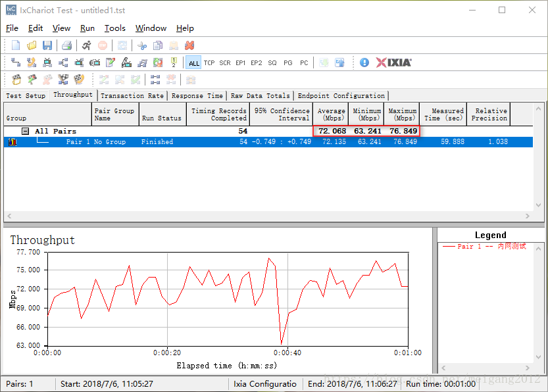Toggle the SQ filter button
548x392 pixels.
(x=272, y=63)
